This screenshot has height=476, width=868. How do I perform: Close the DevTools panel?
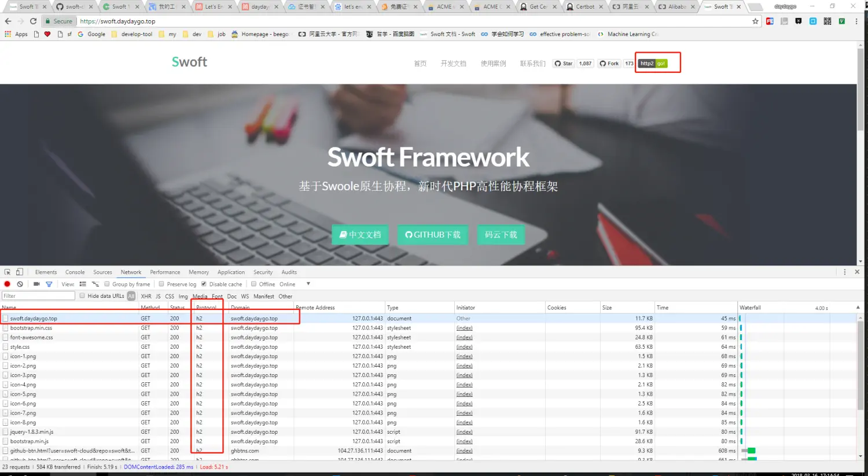pos(857,272)
